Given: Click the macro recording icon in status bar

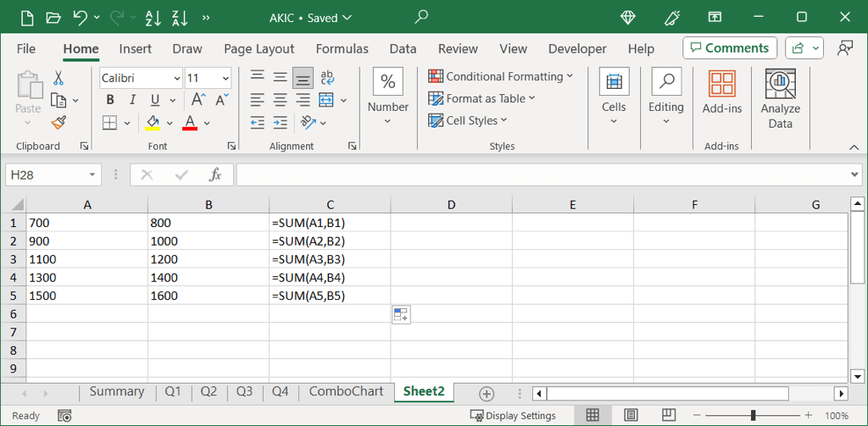Looking at the screenshot, I should 64,416.
